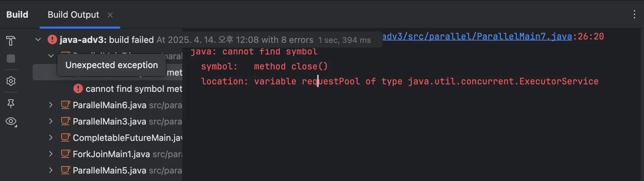This screenshot has width=644, height=181.
Task: Open build settings gear icon
Action: click(11, 81)
